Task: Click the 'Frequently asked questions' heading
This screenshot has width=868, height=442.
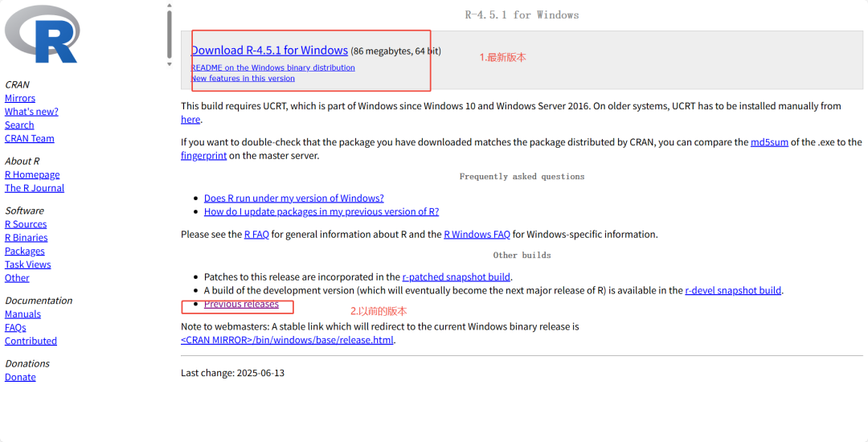Action: coord(522,177)
